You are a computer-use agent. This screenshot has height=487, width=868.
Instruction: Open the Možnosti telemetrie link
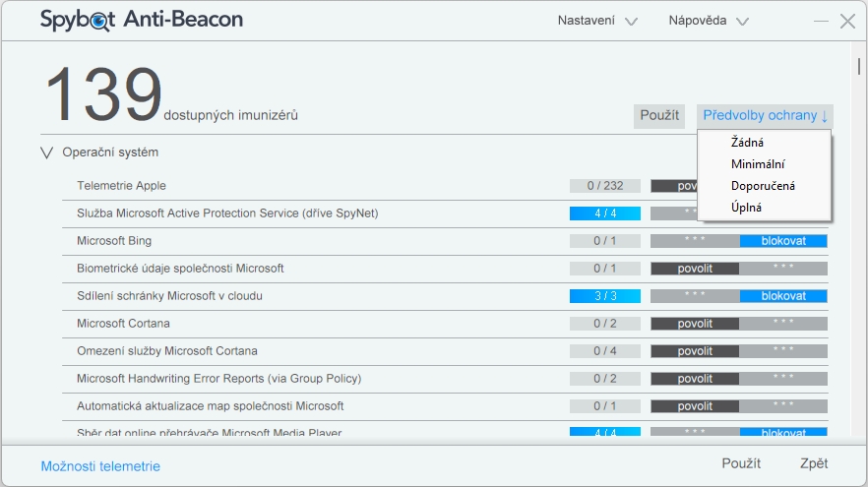point(100,466)
